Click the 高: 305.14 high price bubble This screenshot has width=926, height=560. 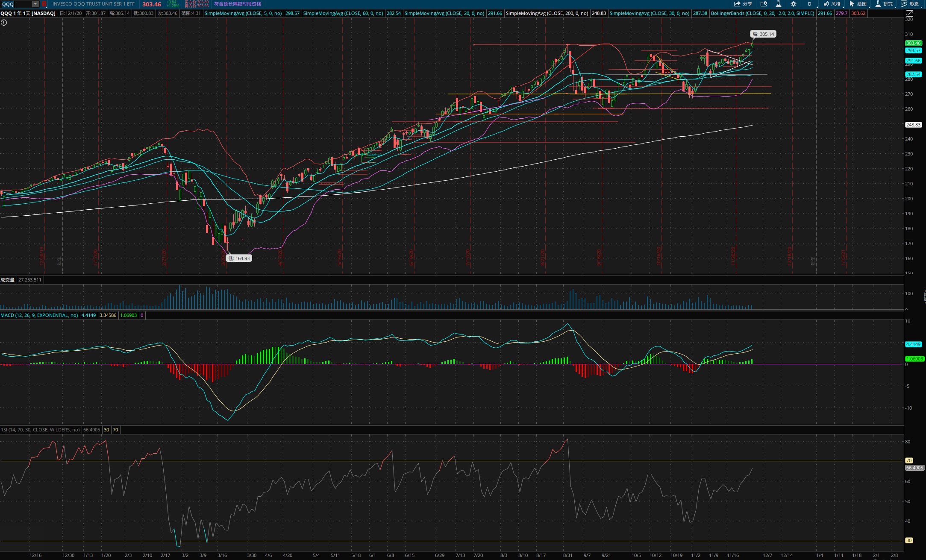tap(763, 34)
